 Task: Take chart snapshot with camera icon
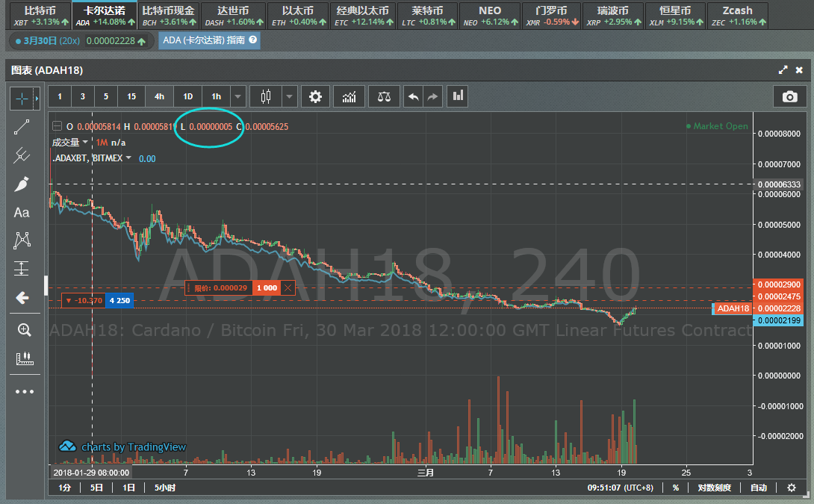pos(789,96)
